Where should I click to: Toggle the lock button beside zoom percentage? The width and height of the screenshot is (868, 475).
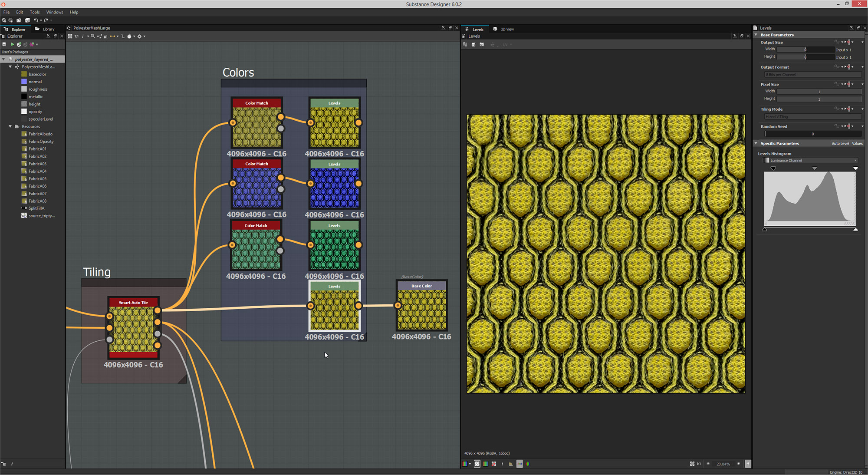pyautogui.click(x=748, y=464)
